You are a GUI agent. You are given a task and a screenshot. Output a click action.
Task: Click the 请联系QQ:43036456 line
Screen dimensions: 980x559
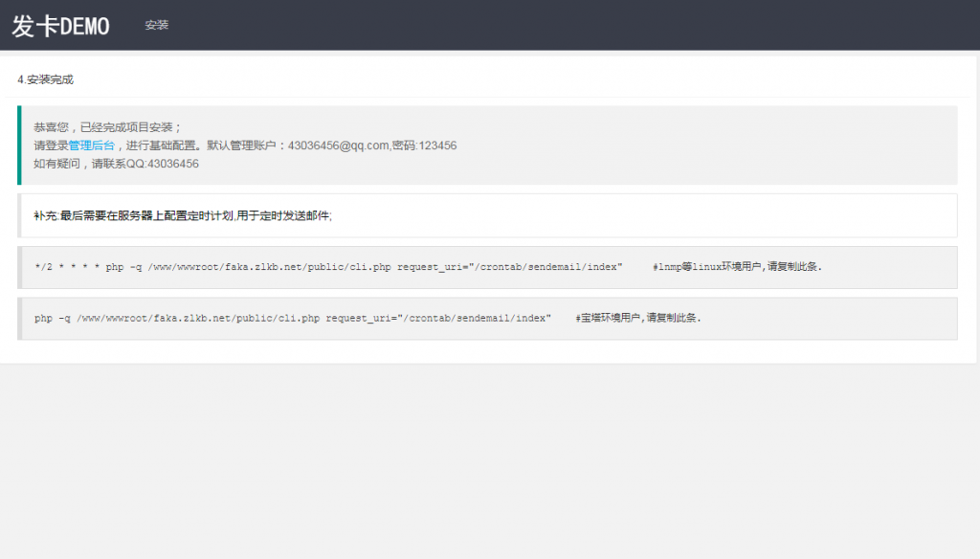point(145,164)
